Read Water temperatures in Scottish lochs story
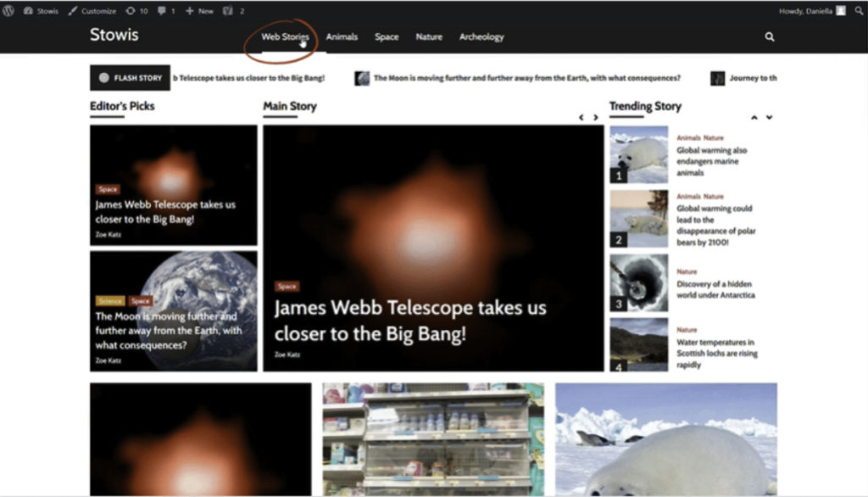The height and width of the screenshot is (497, 868). (717, 354)
